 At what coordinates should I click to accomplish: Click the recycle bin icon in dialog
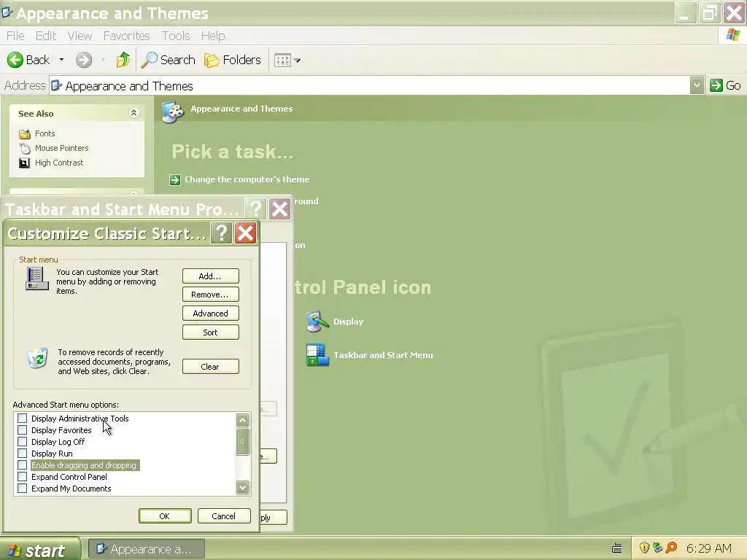click(37, 359)
